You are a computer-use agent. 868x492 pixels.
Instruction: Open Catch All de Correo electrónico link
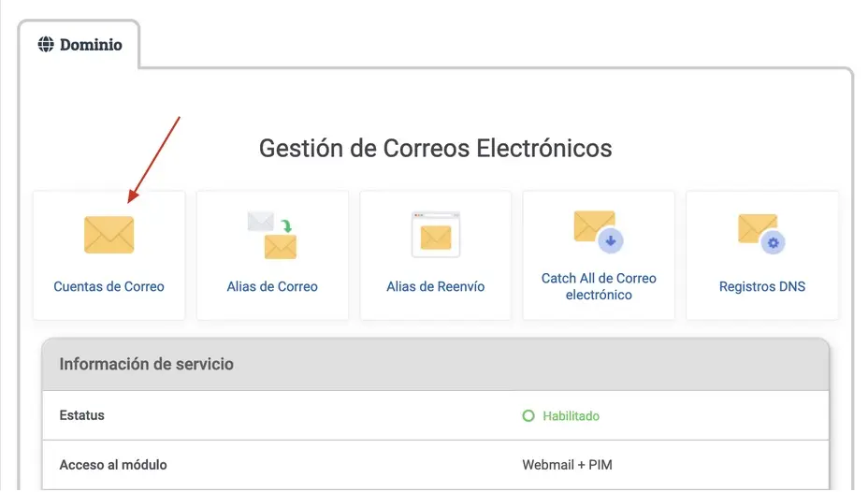point(599,286)
